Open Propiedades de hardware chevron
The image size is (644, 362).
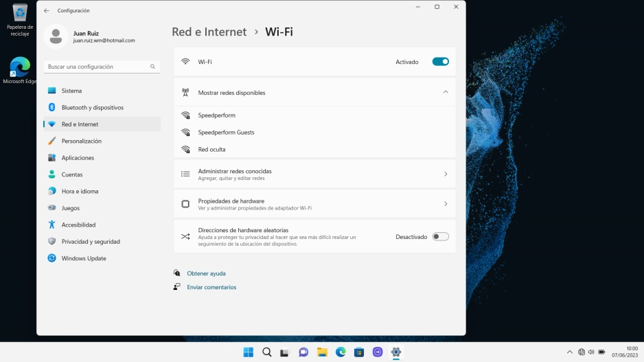point(446,204)
